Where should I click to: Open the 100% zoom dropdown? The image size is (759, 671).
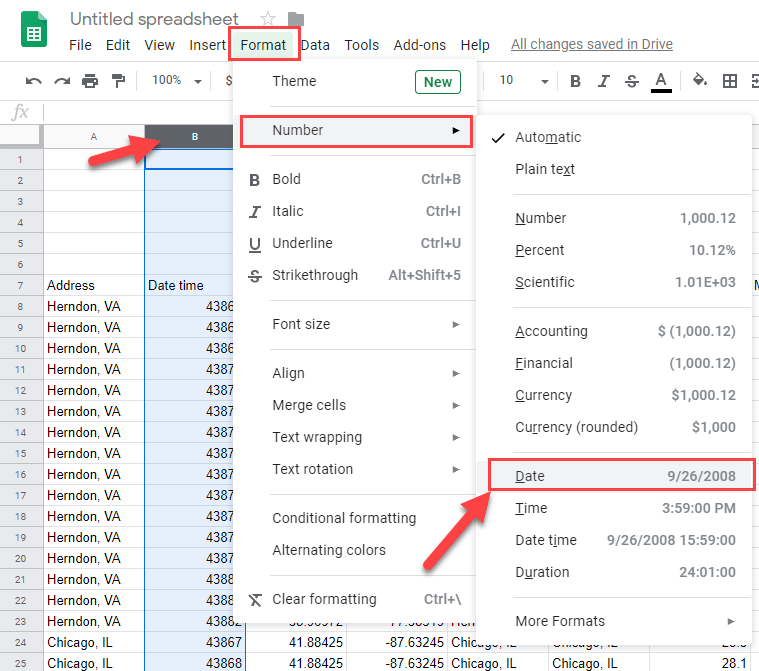176,81
